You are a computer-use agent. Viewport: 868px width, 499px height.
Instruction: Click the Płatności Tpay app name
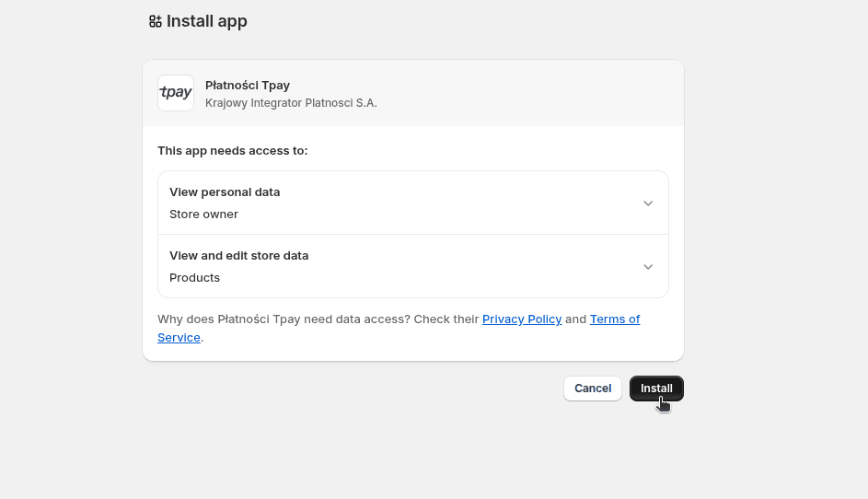(x=247, y=85)
